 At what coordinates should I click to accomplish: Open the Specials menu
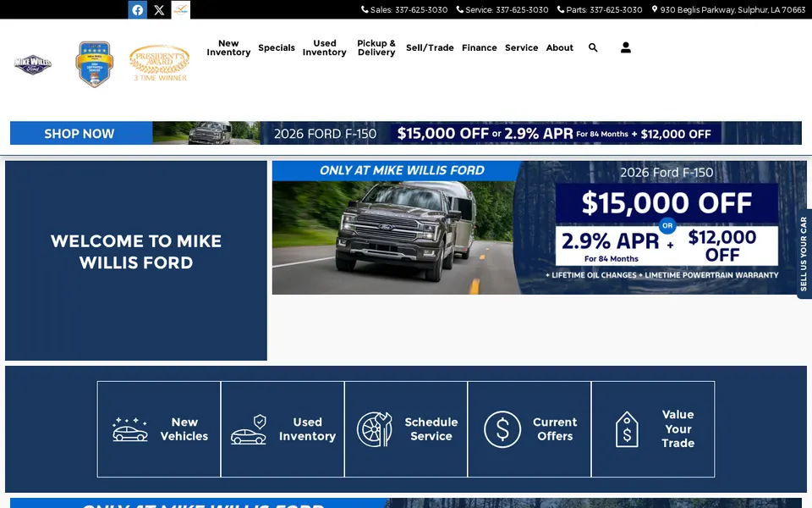(277, 47)
